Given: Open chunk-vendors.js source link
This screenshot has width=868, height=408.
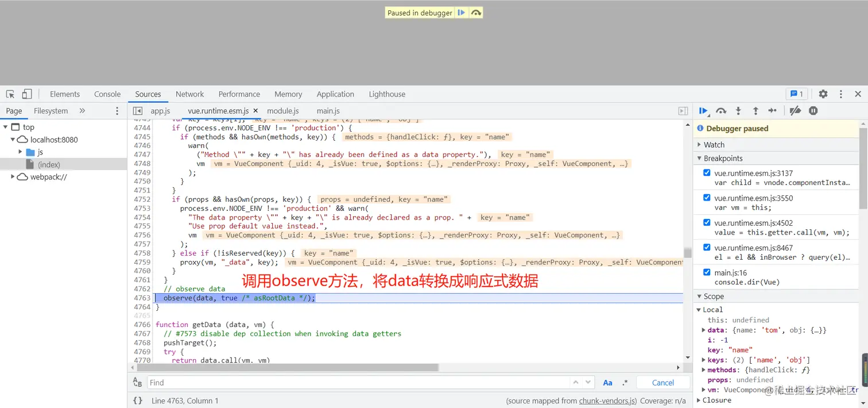Looking at the screenshot, I should [x=607, y=401].
